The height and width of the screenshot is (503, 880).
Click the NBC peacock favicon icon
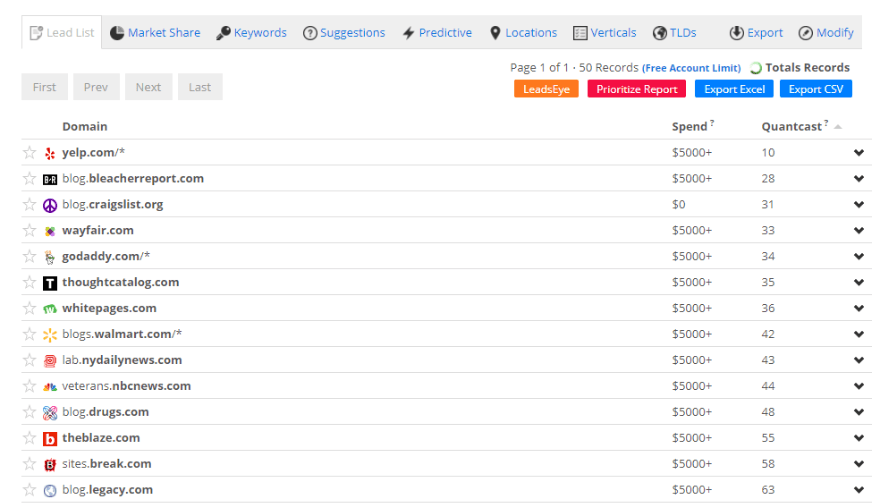click(50, 387)
